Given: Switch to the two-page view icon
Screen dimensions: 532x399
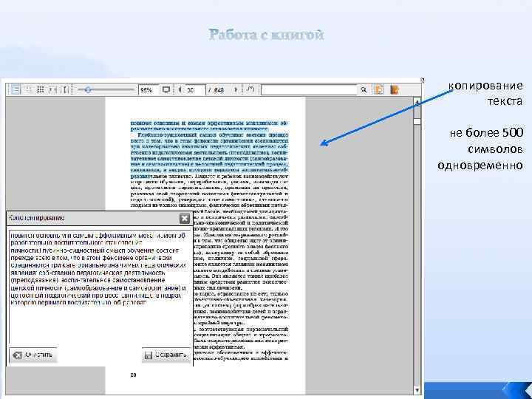Looking at the screenshot, I should click(29, 89).
